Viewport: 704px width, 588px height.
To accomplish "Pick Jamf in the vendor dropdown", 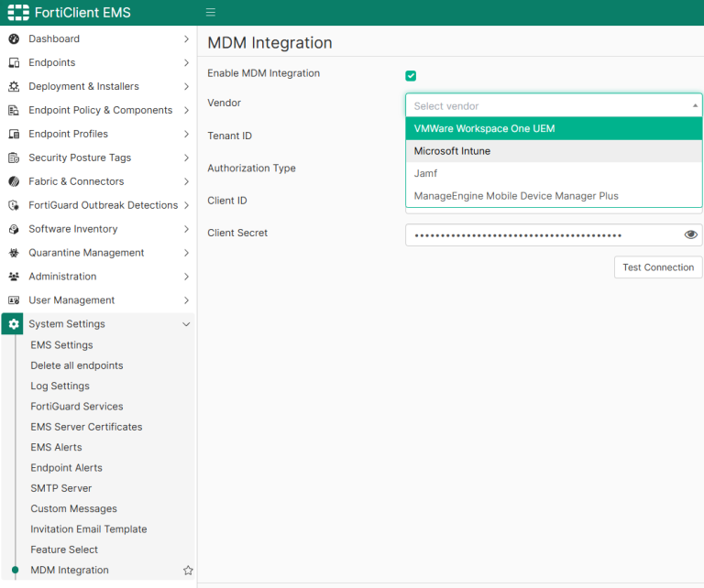I will (554, 174).
